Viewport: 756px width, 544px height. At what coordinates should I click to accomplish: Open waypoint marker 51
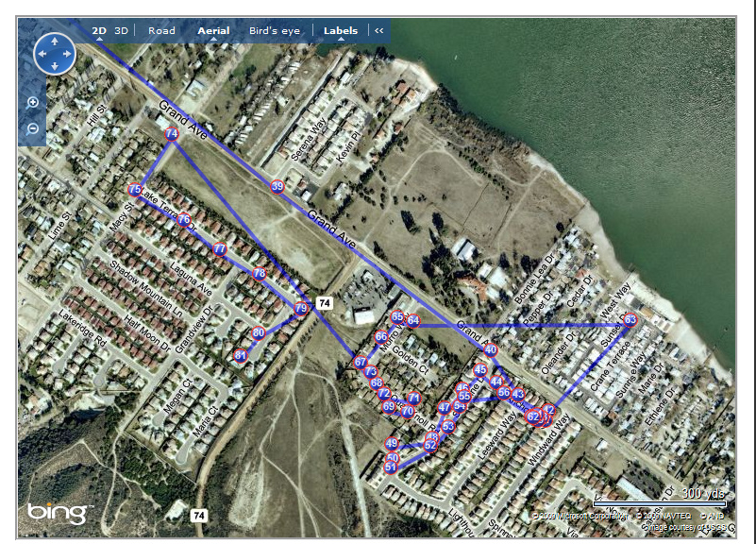391,467
